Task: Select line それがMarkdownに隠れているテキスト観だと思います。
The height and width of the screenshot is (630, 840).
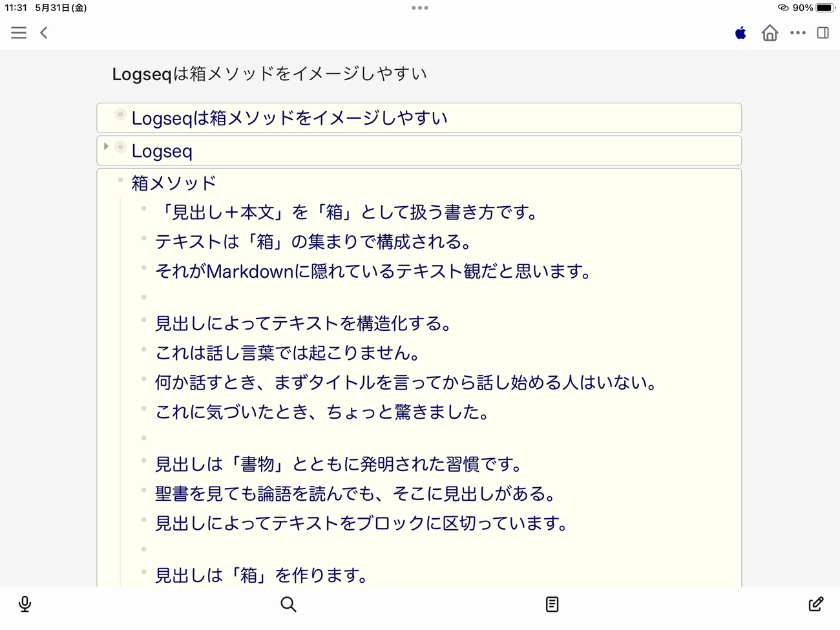Action: pos(374,271)
